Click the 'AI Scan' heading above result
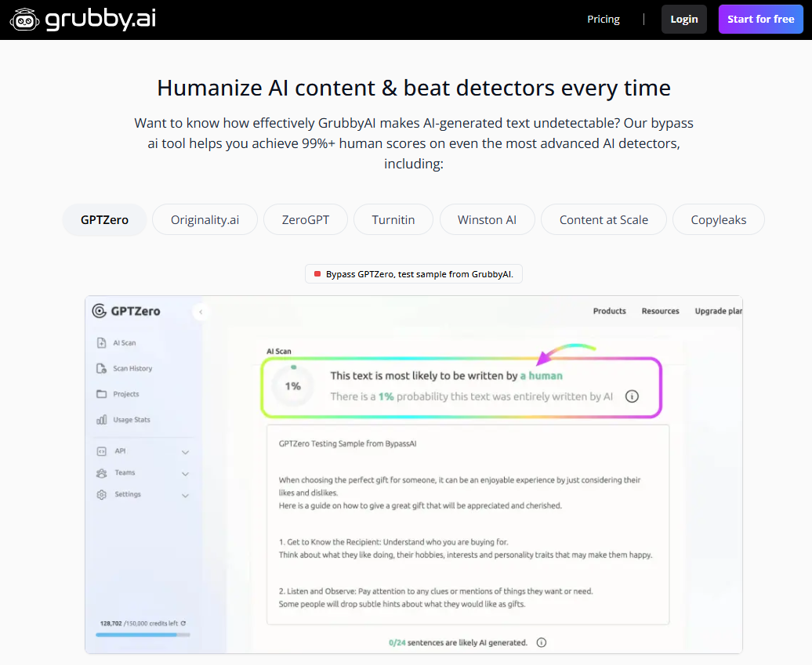The height and width of the screenshot is (665, 812). [278, 352]
